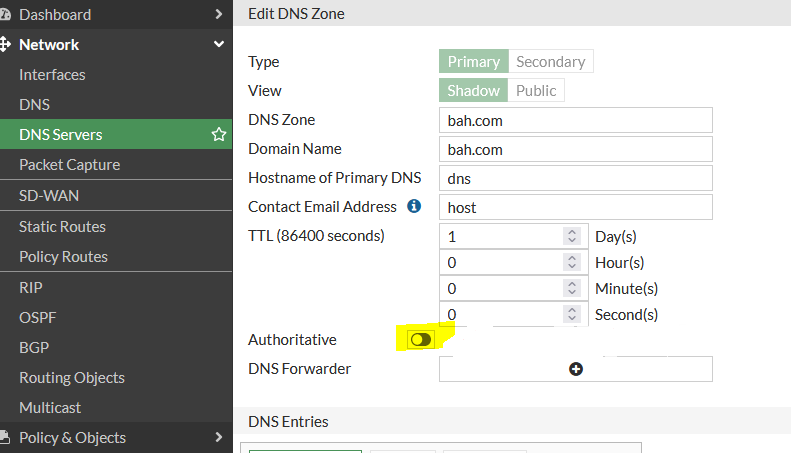Click the Hostname of Primary DNS field
The height and width of the screenshot is (453, 791).
(x=576, y=178)
